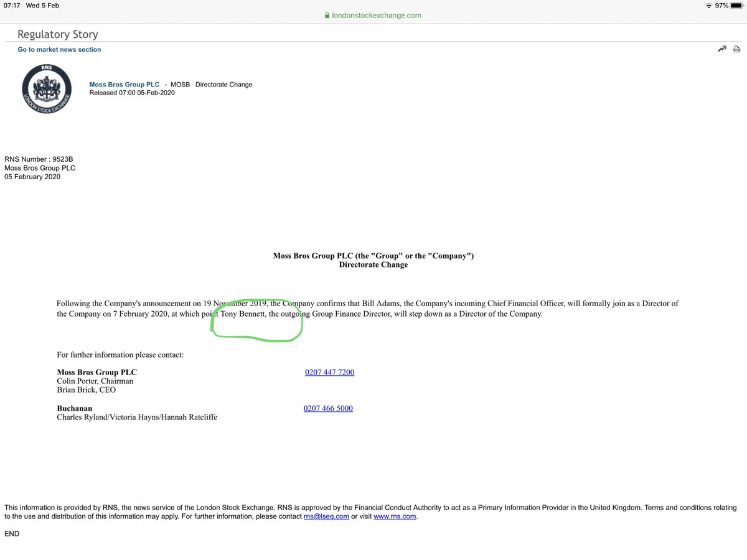The width and height of the screenshot is (747, 560).
Task: Tap the battery indicator
Action: click(736, 6)
